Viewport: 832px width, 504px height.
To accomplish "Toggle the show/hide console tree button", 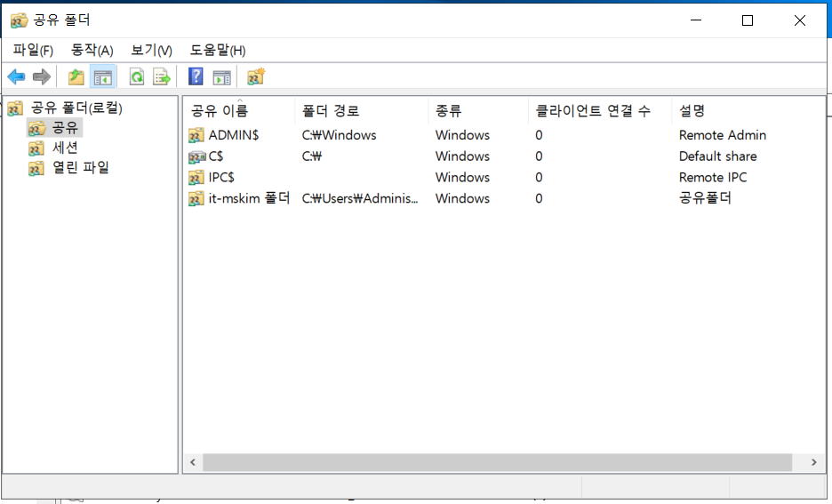I will coord(102,77).
